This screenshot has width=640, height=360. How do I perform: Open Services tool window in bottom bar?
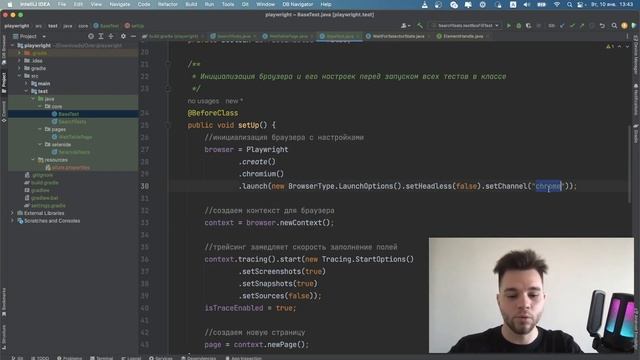point(161,358)
